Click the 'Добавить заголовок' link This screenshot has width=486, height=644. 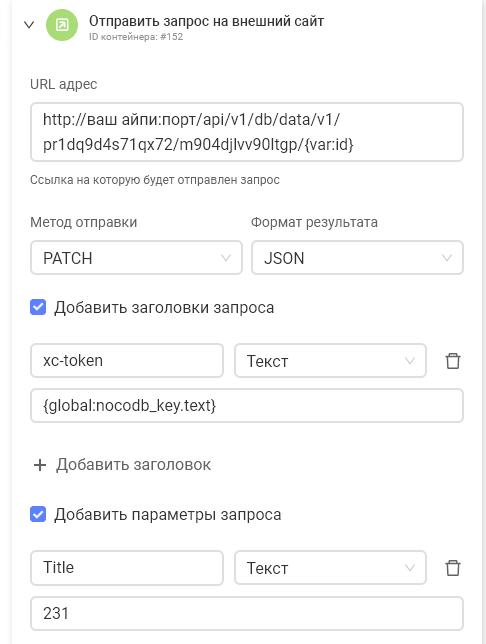[133, 465]
